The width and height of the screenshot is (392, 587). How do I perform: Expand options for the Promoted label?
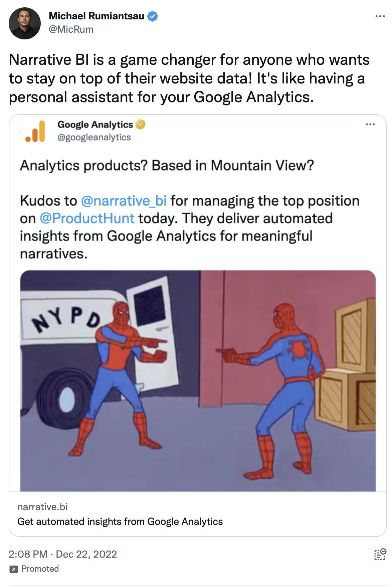pos(39,569)
